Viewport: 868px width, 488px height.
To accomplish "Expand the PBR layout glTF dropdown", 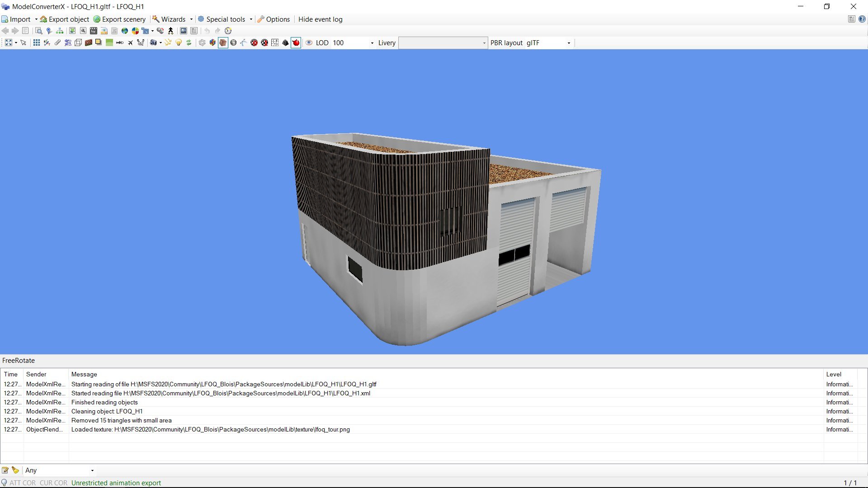I will point(569,43).
